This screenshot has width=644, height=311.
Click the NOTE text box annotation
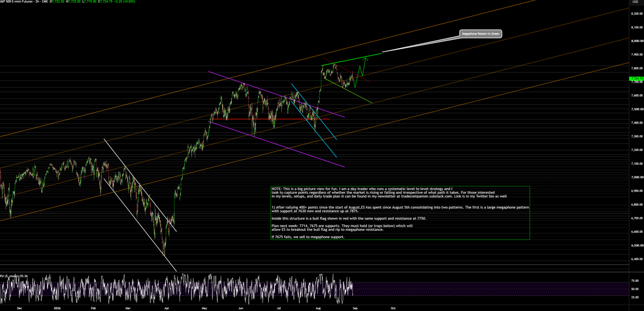click(400, 213)
